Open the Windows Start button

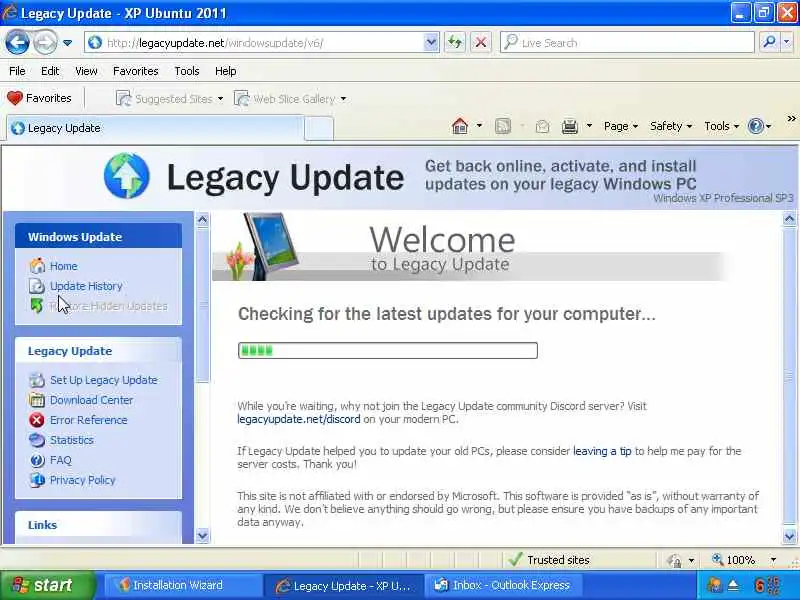pyautogui.click(x=47, y=585)
